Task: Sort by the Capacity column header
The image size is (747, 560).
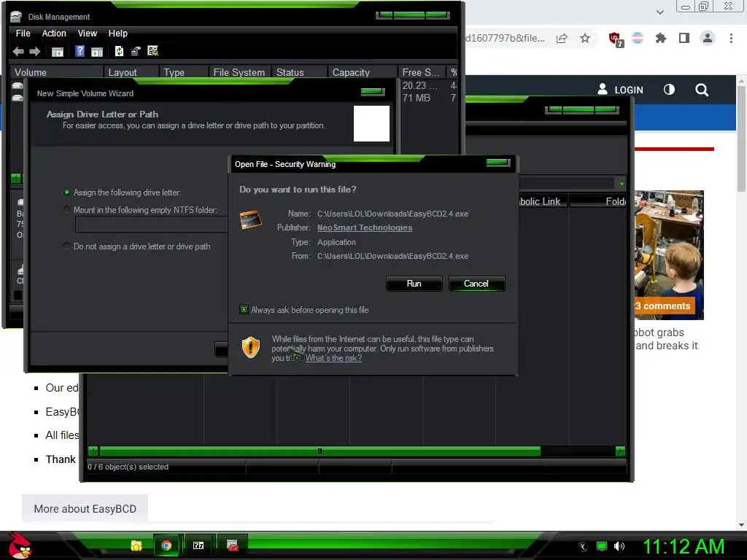Action: click(363, 72)
